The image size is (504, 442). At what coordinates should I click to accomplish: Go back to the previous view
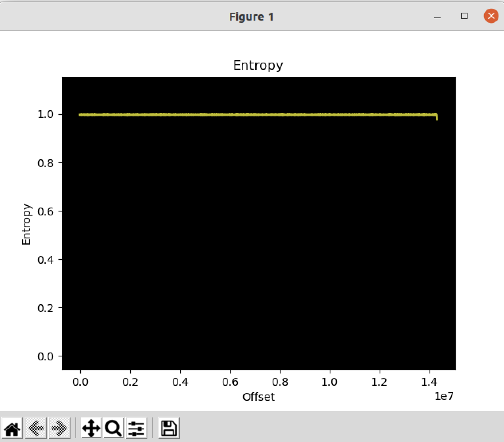[x=36, y=428]
